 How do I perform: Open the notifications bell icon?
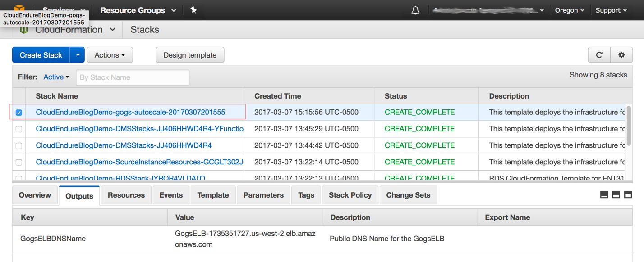(x=415, y=10)
